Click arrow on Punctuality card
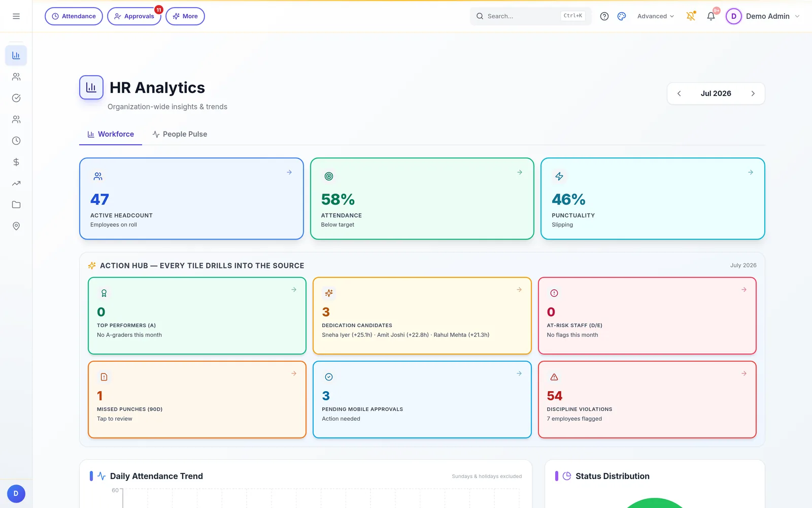 [751, 172]
